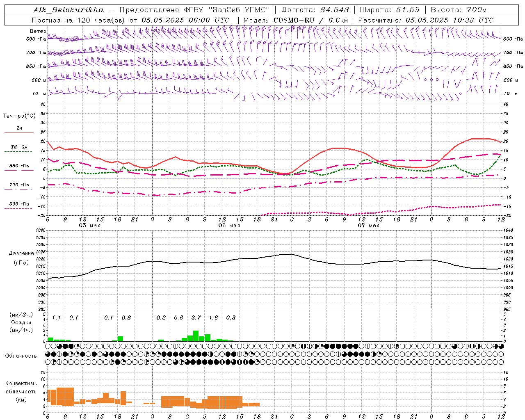Viewport: 525px width, 420px height.
Task: Click the 'Осадки' precipitation label
Action: point(21,322)
